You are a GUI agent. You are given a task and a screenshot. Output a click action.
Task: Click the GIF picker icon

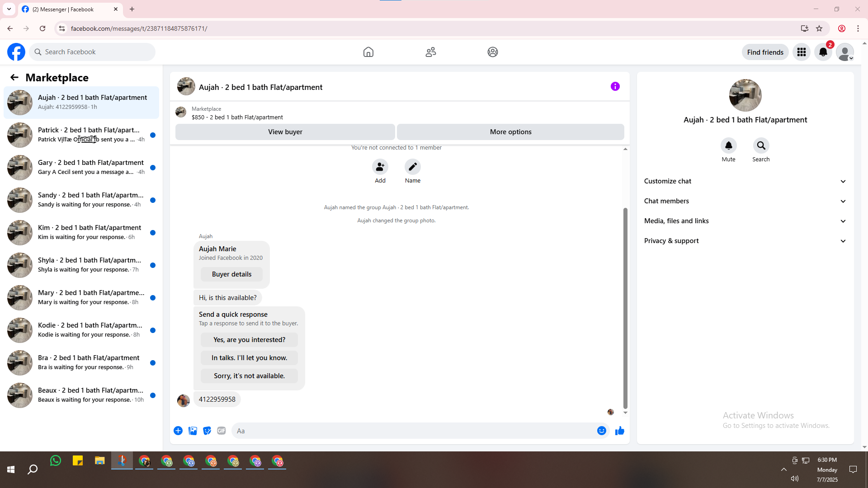221,431
